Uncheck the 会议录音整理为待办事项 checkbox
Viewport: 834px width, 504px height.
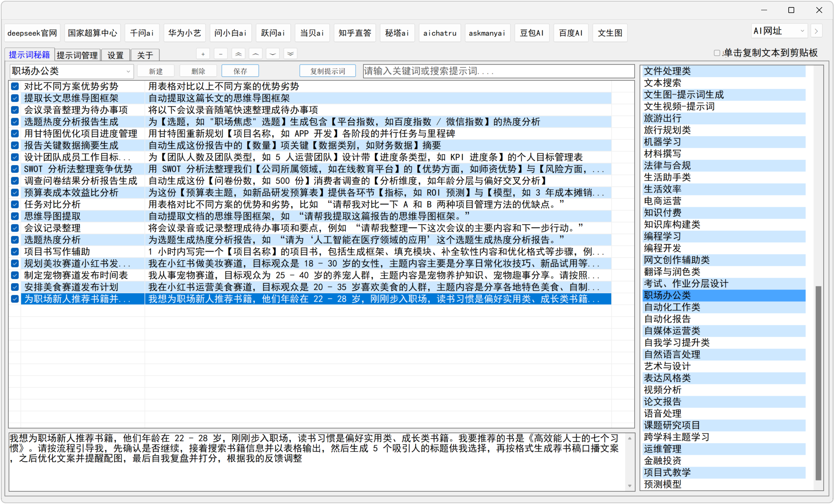coord(15,110)
